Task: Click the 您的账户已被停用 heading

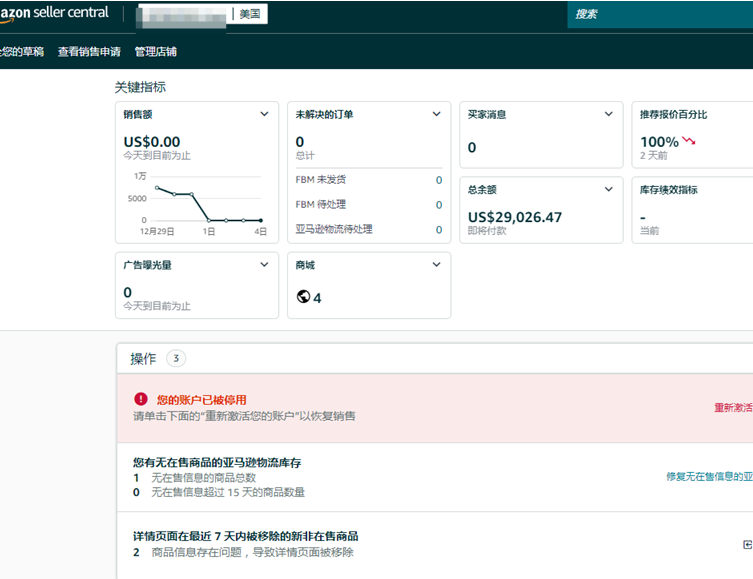Action: pyautogui.click(x=201, y=399)
